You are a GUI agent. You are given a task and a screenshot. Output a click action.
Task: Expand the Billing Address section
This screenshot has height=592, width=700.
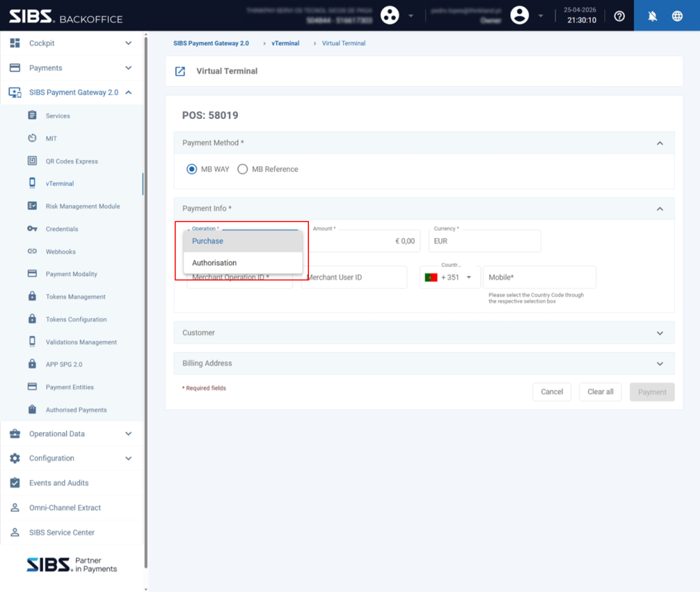click(x=660, y=364)
